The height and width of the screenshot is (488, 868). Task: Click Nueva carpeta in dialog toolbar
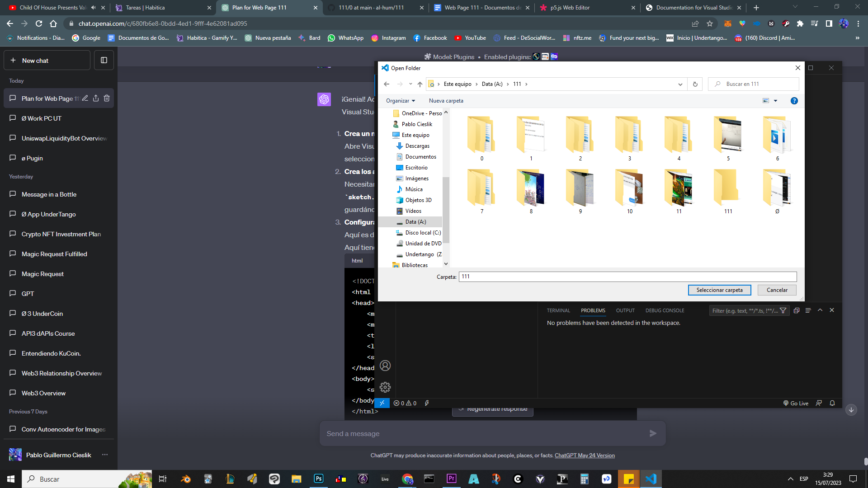446,101
